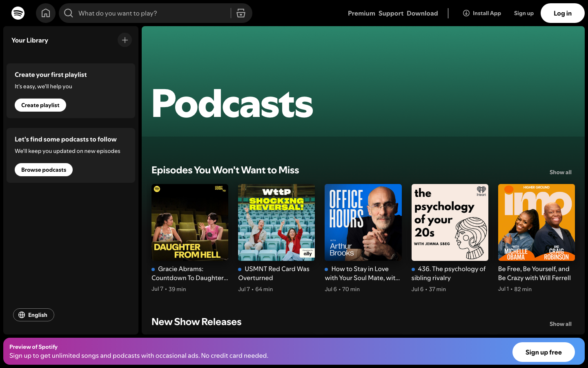Click Sign up in the top bar
Screen dimensions: 588x368
click(x=524, y=13)
